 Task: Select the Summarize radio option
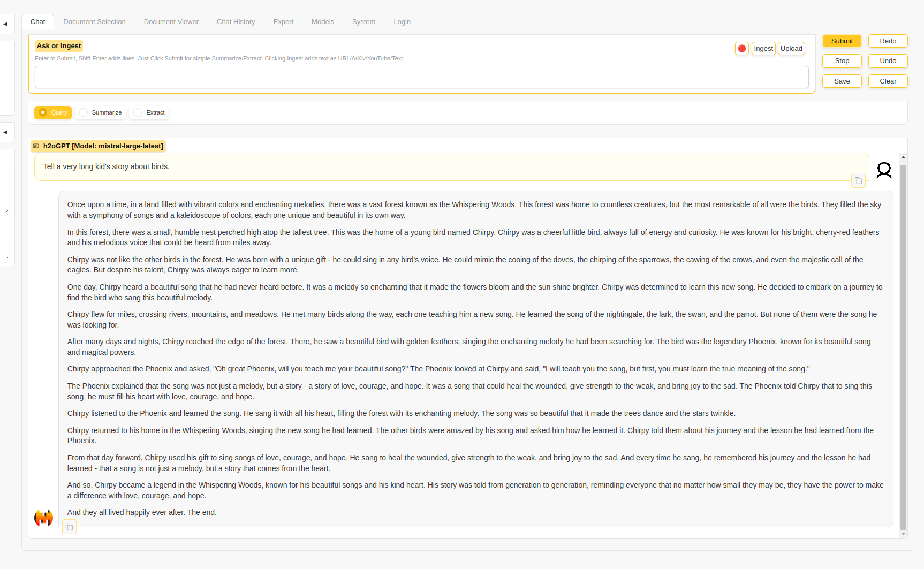click(101, 112)
